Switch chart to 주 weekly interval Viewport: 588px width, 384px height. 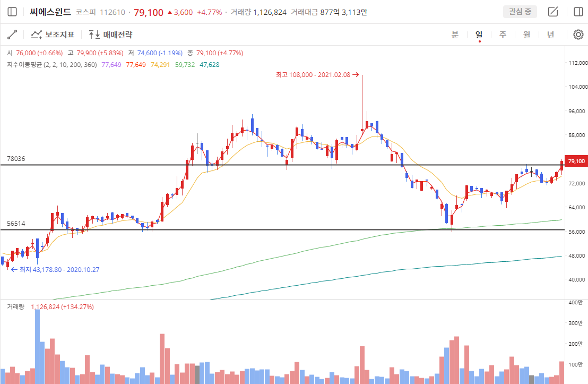click(503, 35)
